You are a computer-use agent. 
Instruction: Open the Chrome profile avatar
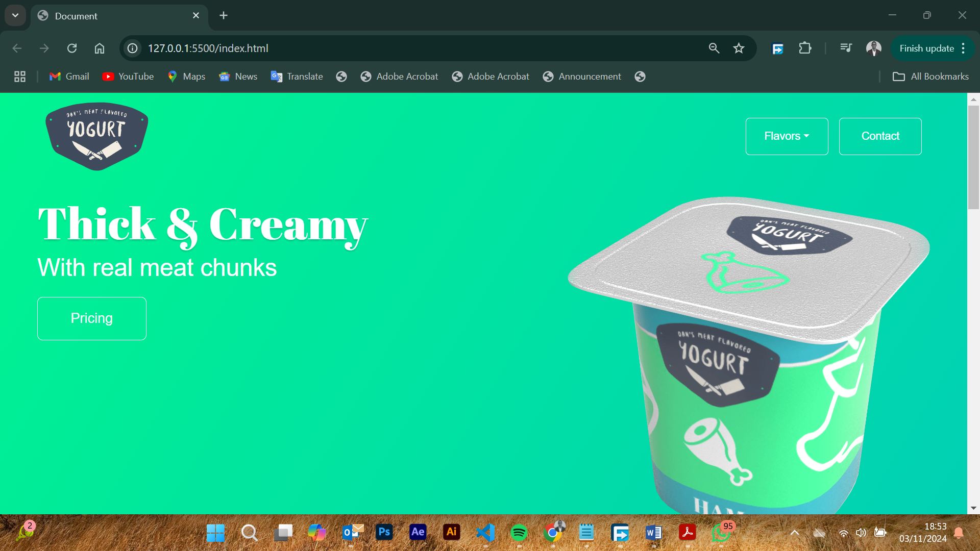tap(874, 48)
